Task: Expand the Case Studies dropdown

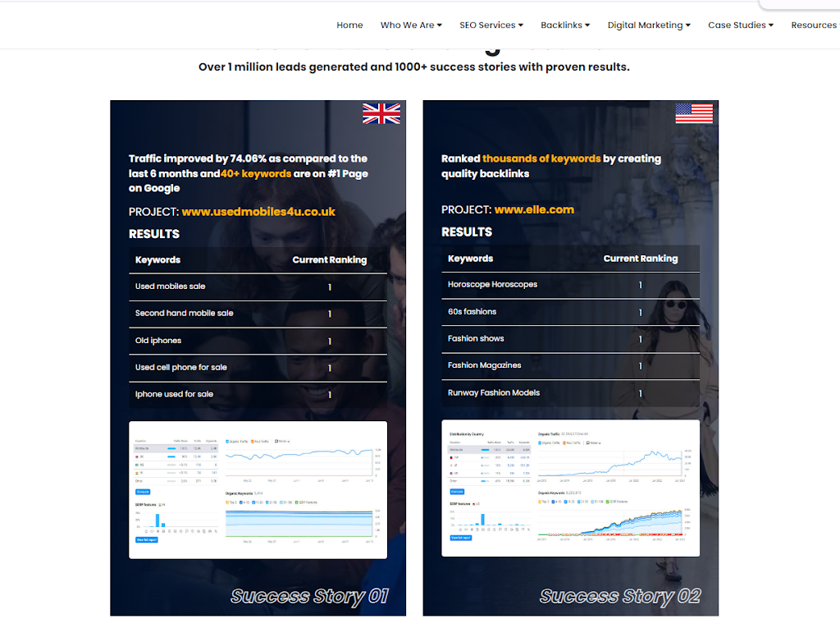Action: pyautogui.click(x=740, y=25)
